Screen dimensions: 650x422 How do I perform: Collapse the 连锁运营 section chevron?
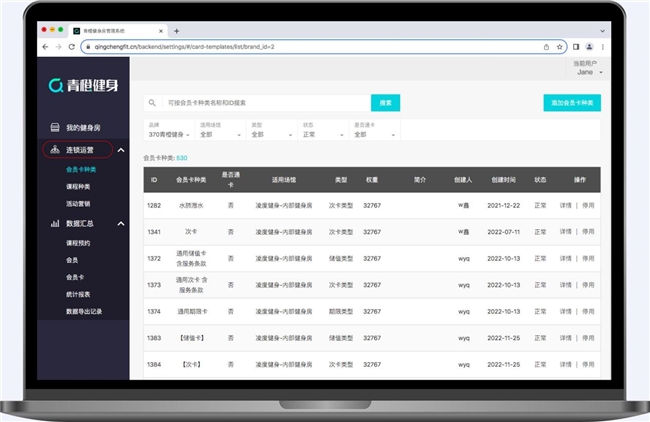pyautogui.click(x=121, y=150)
